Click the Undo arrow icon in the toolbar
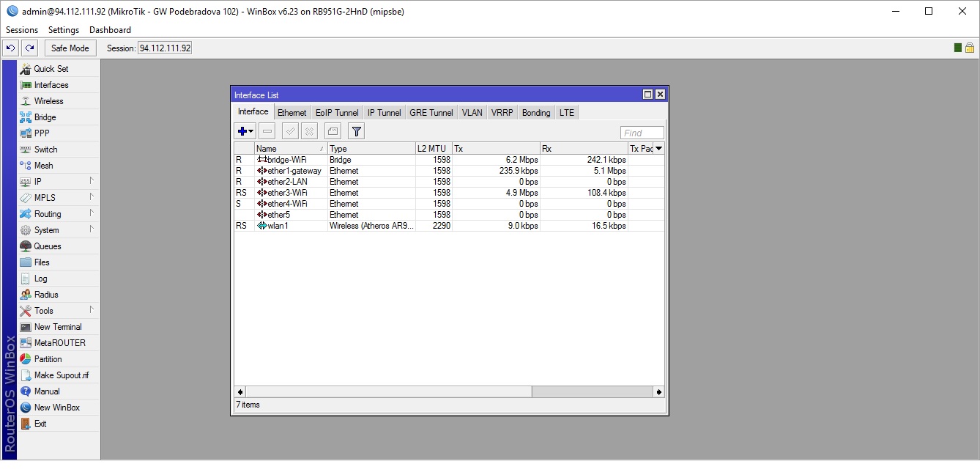 10,48
